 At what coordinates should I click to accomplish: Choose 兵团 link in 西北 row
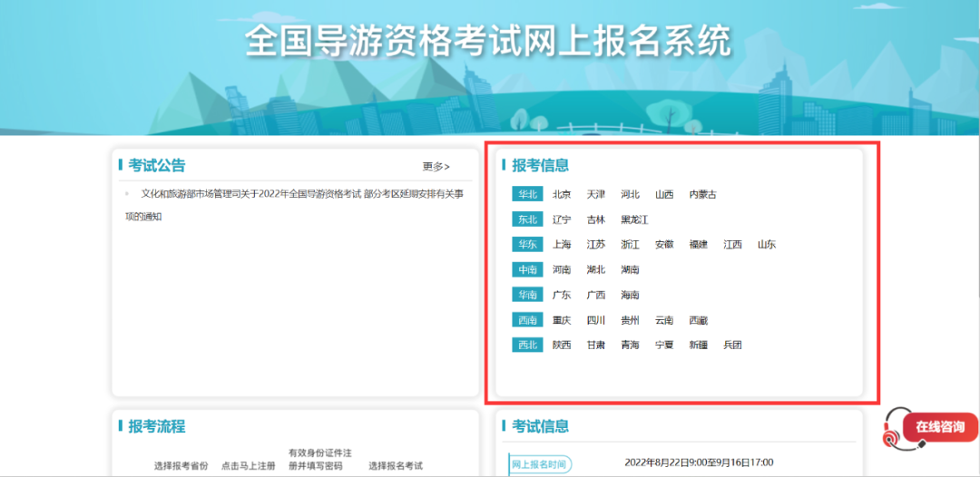[x=732, y=345]
